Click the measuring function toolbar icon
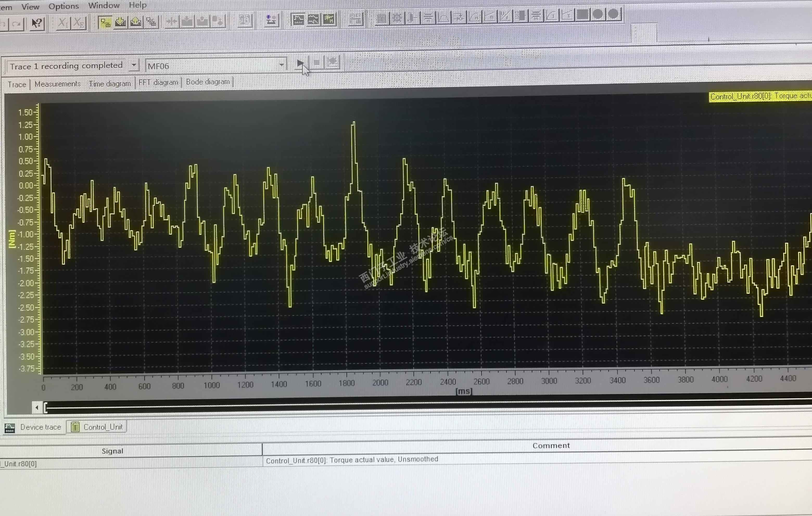Image resolution: width=812 pixels, height=516 pixels. tap(329, 19)
